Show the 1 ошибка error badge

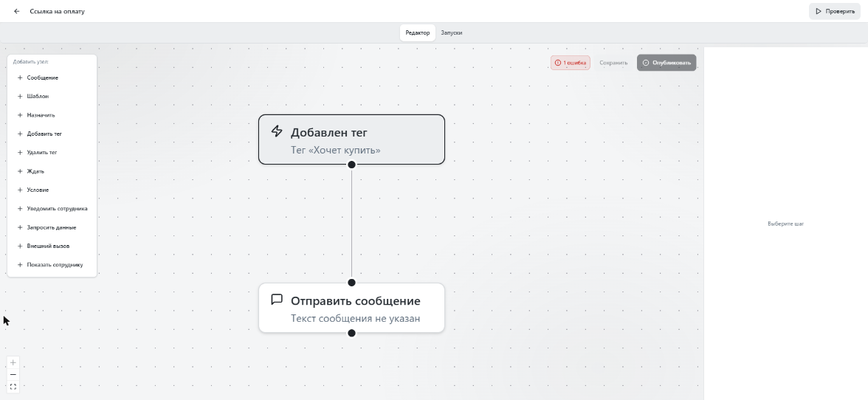570,63
